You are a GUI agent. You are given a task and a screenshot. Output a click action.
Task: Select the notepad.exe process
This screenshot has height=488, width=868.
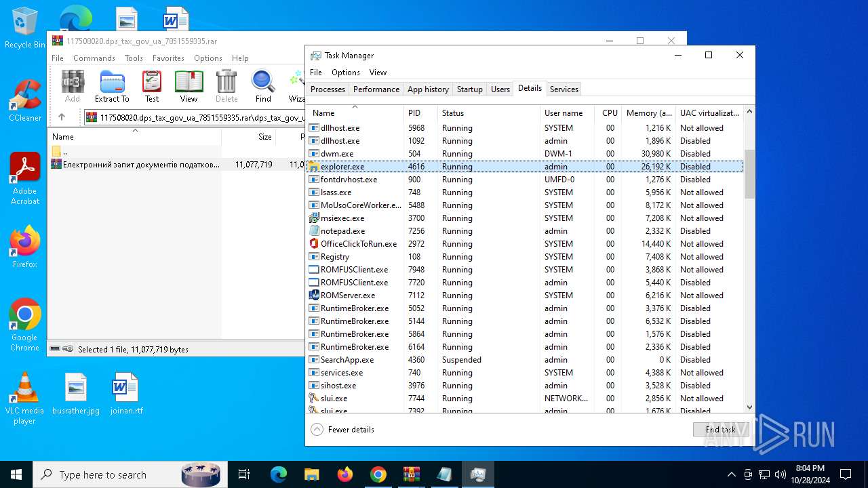click(x=526, y=231)
